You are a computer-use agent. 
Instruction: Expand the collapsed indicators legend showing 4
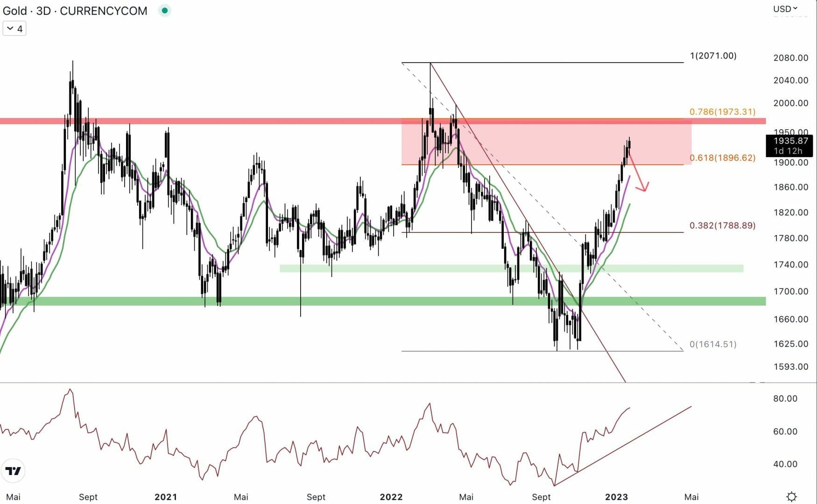(x=14, y=29)
